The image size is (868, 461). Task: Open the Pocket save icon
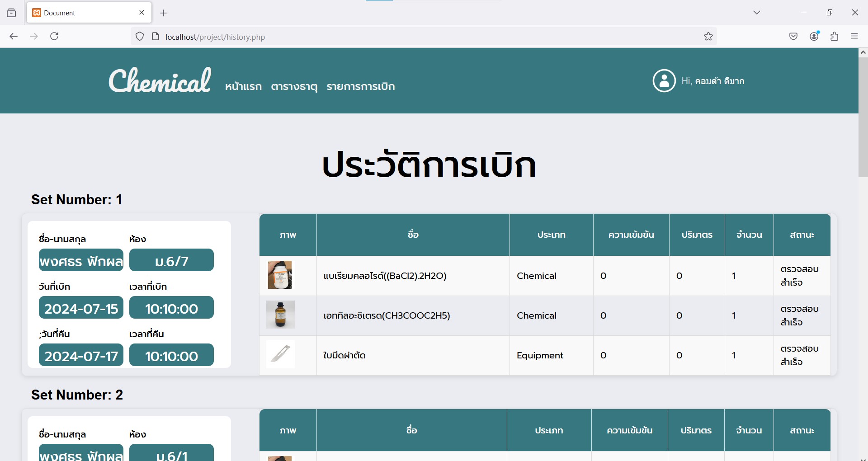(793, 37)
